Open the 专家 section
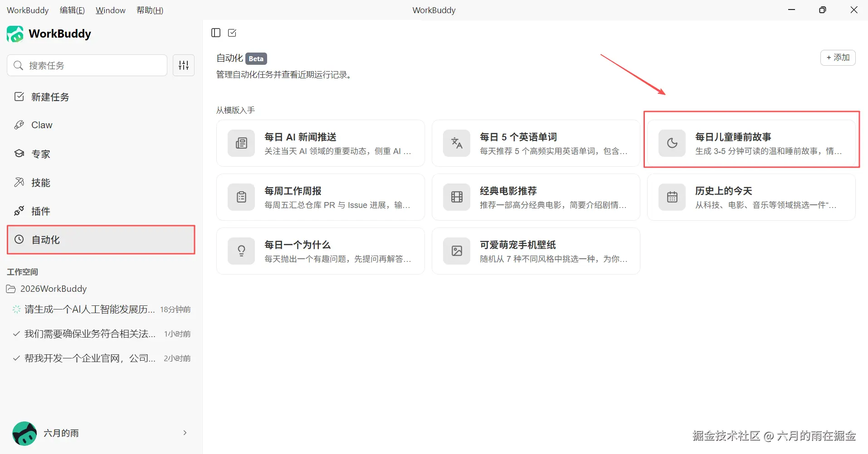Image resolution: width=868 pixels, height=454 pixels. 101,154
